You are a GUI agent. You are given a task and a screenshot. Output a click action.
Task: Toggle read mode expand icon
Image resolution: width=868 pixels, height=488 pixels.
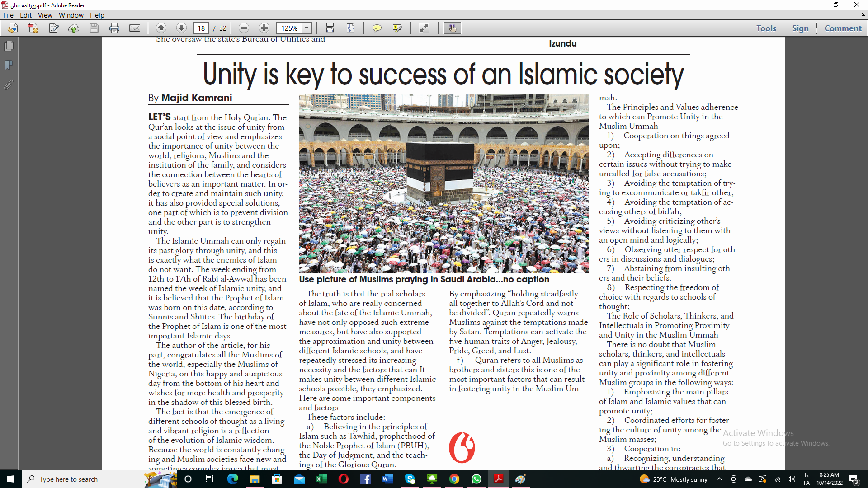point(424,28)
